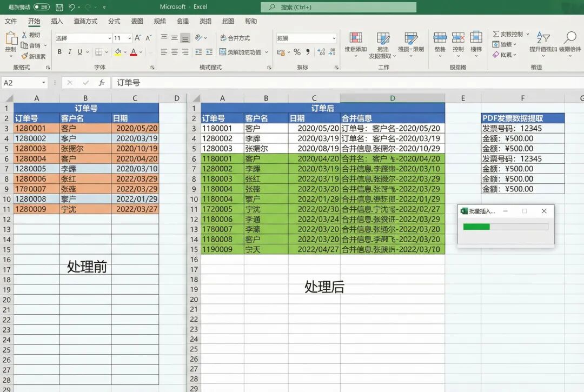This screenshot has width=584, height=392.
Task: Click the Decrease Decimal icon
Action: pos(332,52)
